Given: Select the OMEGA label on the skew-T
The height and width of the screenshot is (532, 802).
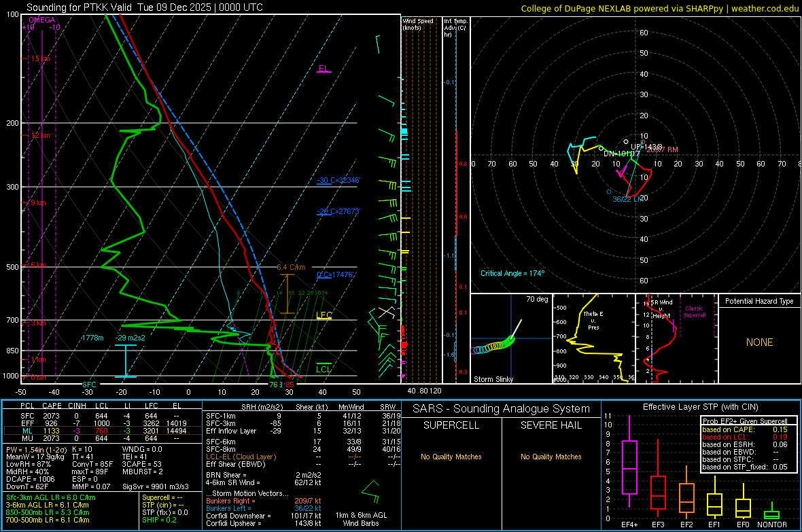Looking at the screenshot, I should pyautogui.click(x=42, y=20).
